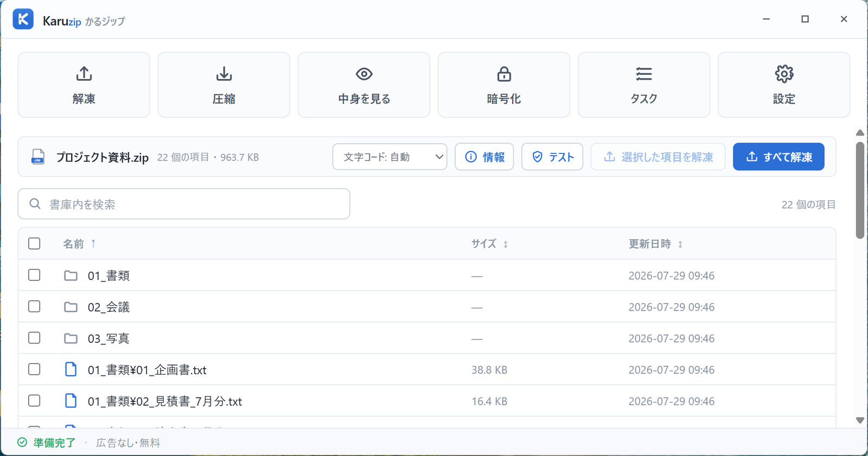
Task: Check the box for 01_書類 folder
Action: [34, 275]
